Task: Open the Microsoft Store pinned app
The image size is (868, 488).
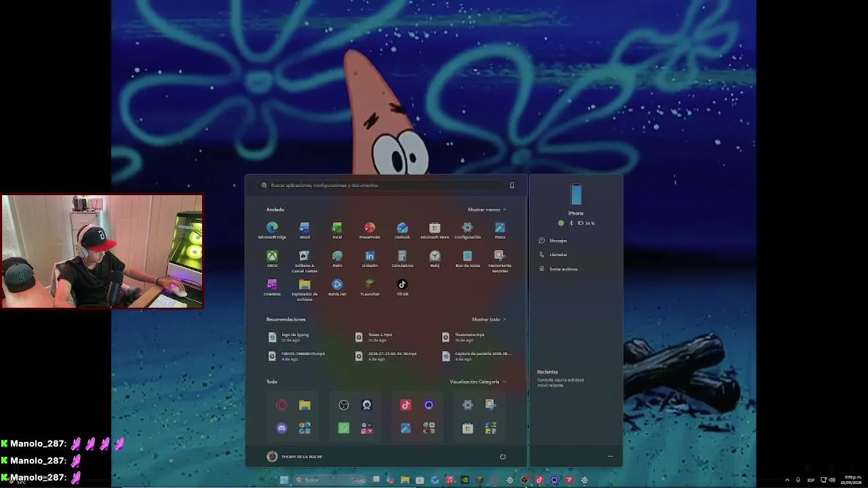Action: (x=435, y=230)
